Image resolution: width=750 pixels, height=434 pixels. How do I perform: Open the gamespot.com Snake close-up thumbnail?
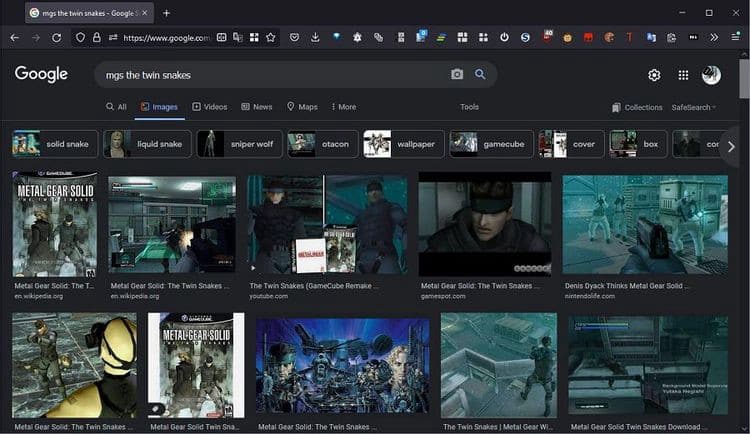485,224
